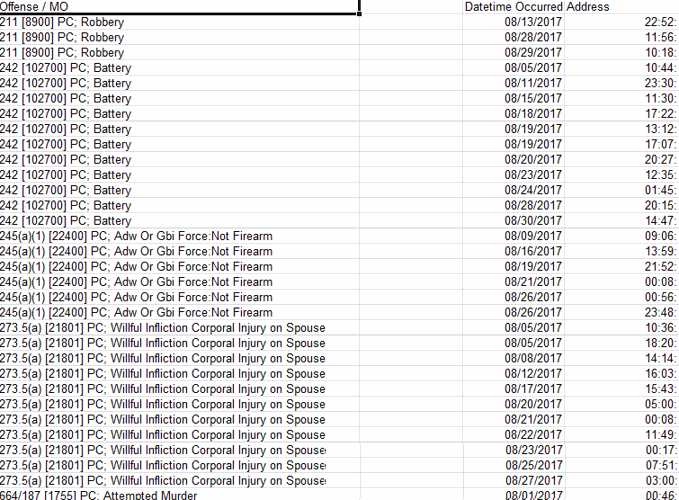
Task: Click the Battery offense dated 08/11/2017
Action: pos(66,83)
